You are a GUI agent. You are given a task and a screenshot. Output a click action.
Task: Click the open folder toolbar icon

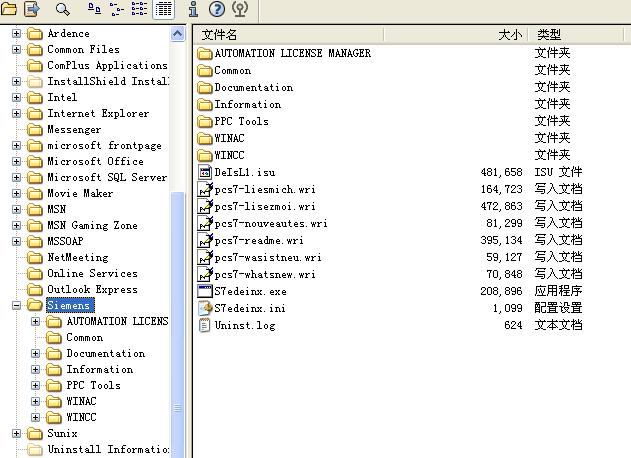[x=10, y=9]
